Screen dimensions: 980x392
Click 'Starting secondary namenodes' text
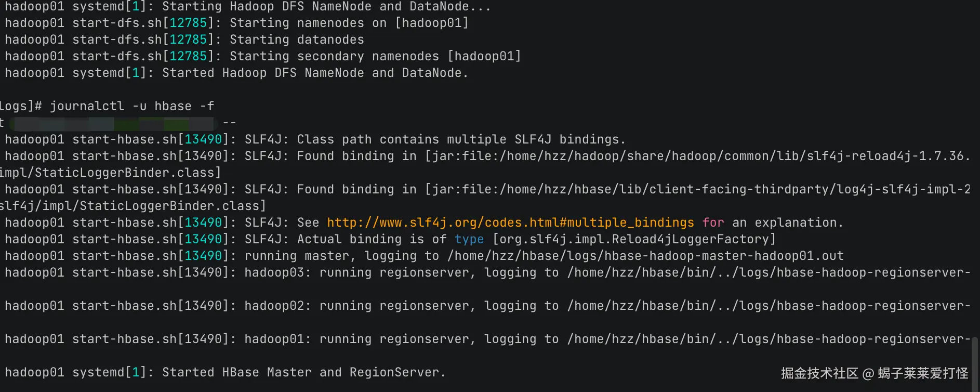point(334,56)
